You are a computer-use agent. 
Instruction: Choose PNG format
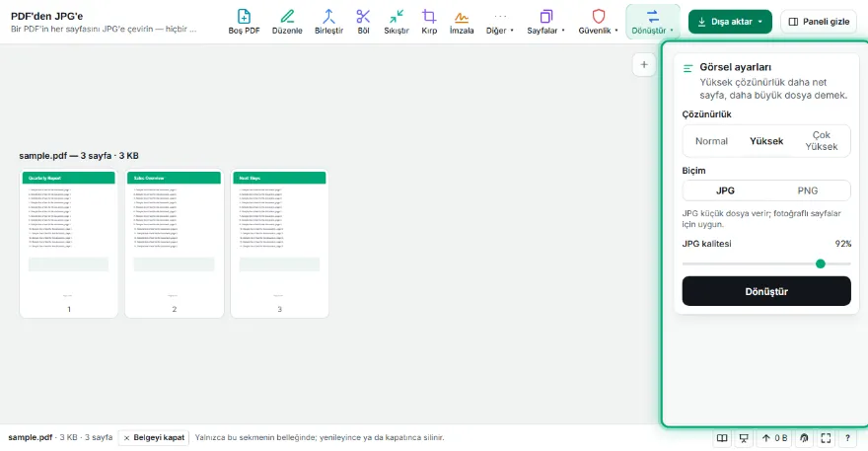[807, 190]
